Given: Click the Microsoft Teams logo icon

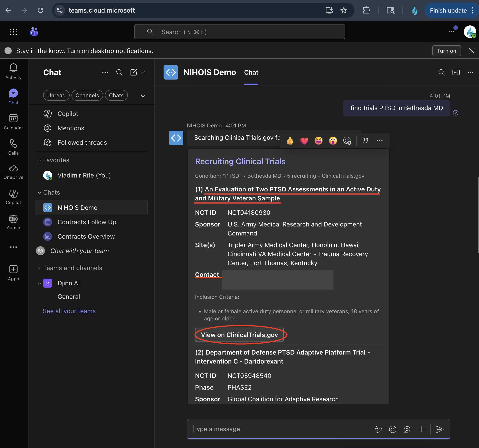Looking at the screenshot, I should click(x=34, y=32).
